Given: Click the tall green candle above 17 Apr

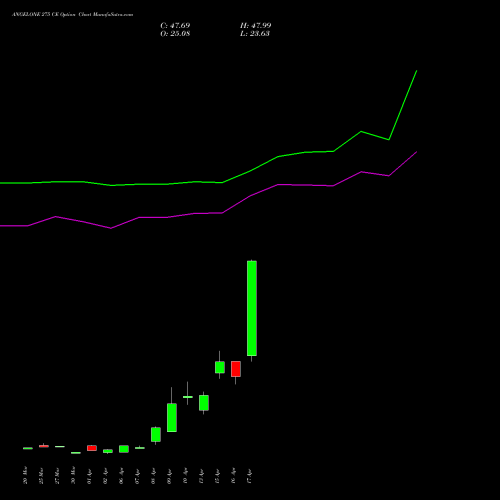Looking at the screenshot, I should tap(252, 308).
